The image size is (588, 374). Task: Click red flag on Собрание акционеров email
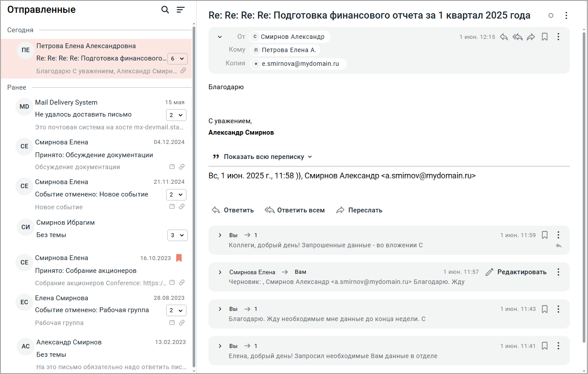click(179, 258)
